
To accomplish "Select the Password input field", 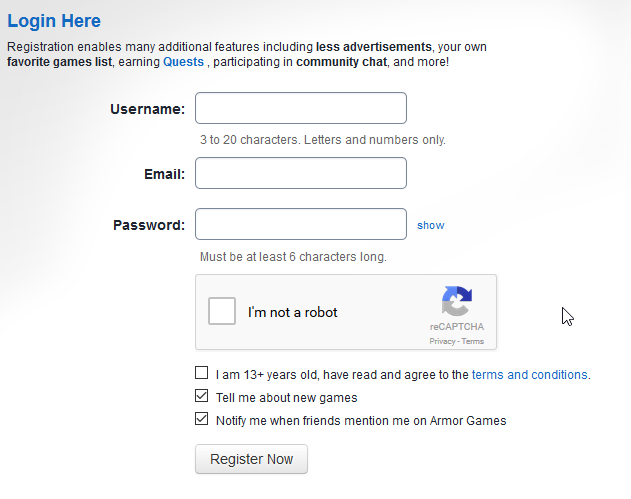I will [301, 224].
